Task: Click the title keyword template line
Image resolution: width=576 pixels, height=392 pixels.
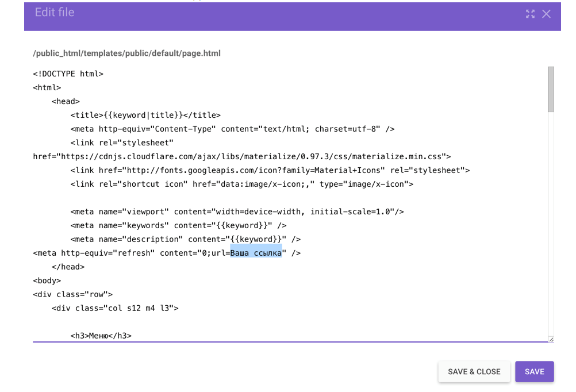Action: (x=145, y=115)
